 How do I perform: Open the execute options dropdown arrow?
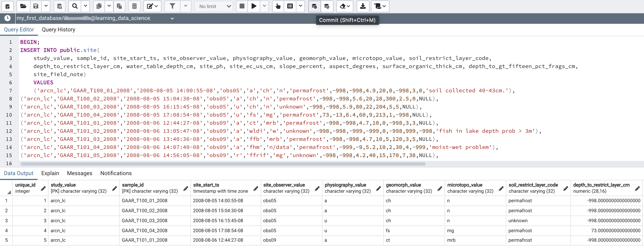click(264, 6)
